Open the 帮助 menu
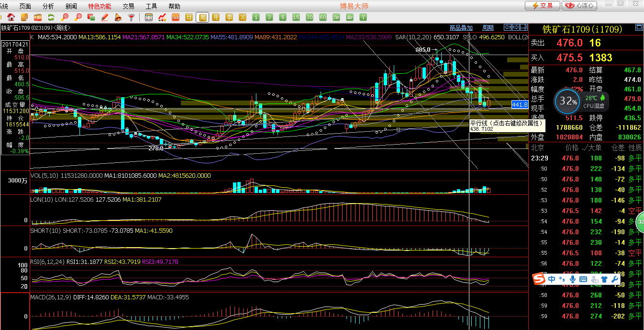 pyautogui.click(x=174, y=6)
